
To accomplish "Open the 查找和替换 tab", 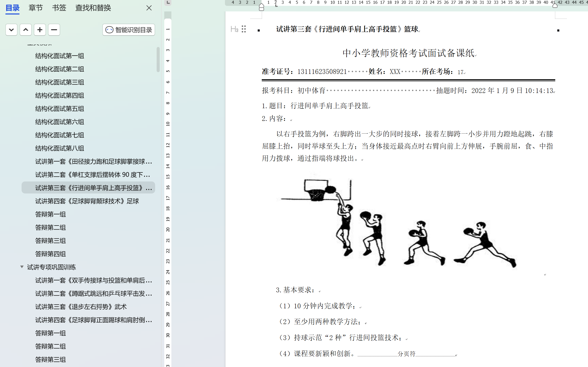I will tap(93, 8).
